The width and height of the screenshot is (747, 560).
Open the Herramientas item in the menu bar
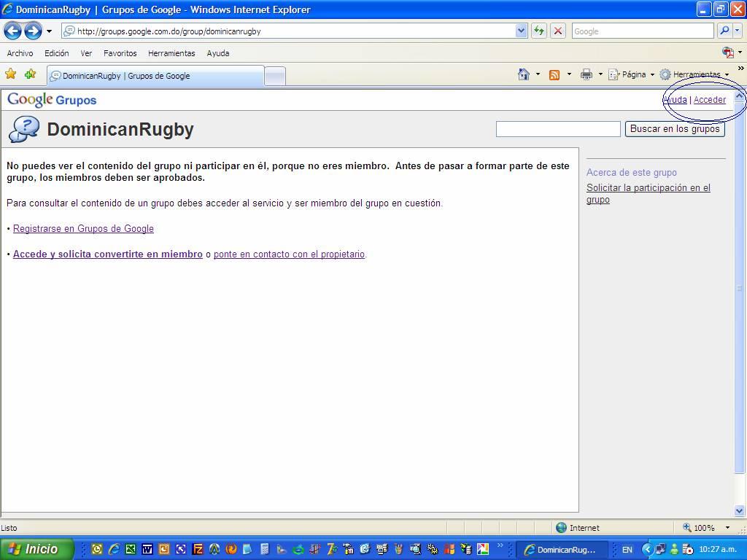tap(171, 53)
